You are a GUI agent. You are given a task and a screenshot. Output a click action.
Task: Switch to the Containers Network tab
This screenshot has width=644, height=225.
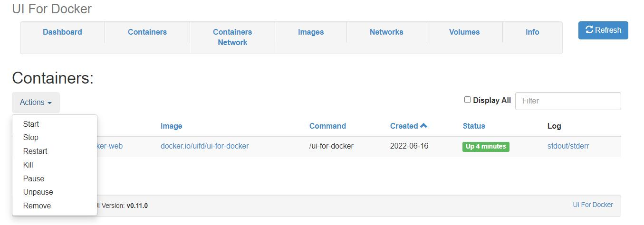coord(232,37)
